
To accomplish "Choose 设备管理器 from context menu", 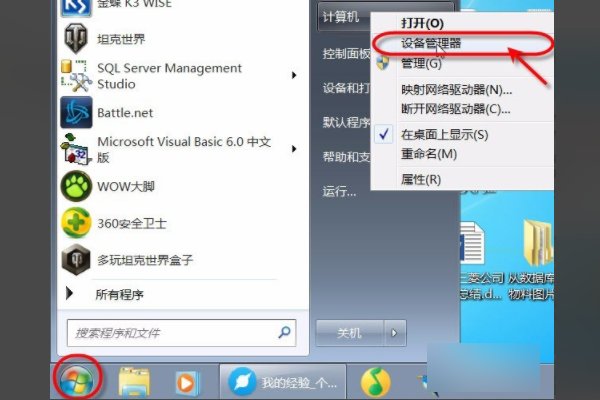I will pyautogui.click(x=431, y=43).
